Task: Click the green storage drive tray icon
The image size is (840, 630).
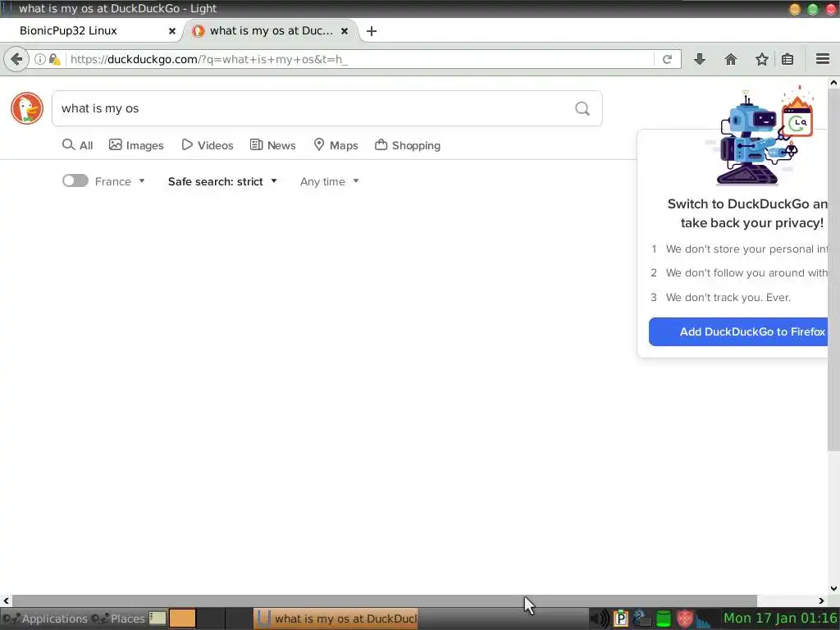Action: click(x=664, y=619)
